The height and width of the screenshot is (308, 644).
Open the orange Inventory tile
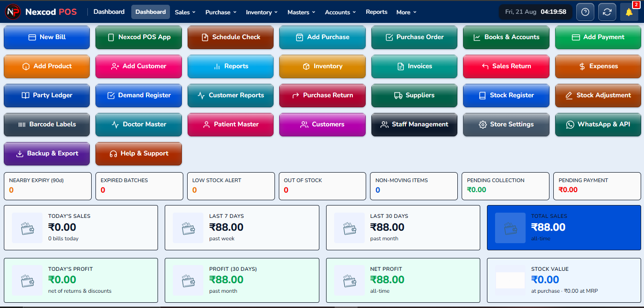(x=322, y=66)
